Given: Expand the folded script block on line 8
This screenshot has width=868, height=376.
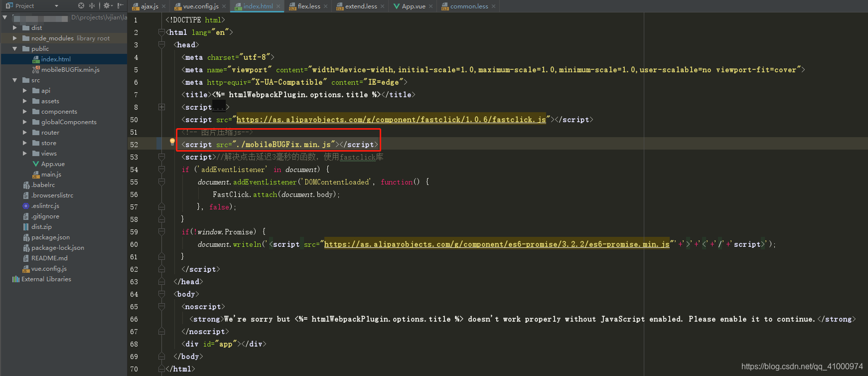Looking at the screenshot, I should click(161, 107).
